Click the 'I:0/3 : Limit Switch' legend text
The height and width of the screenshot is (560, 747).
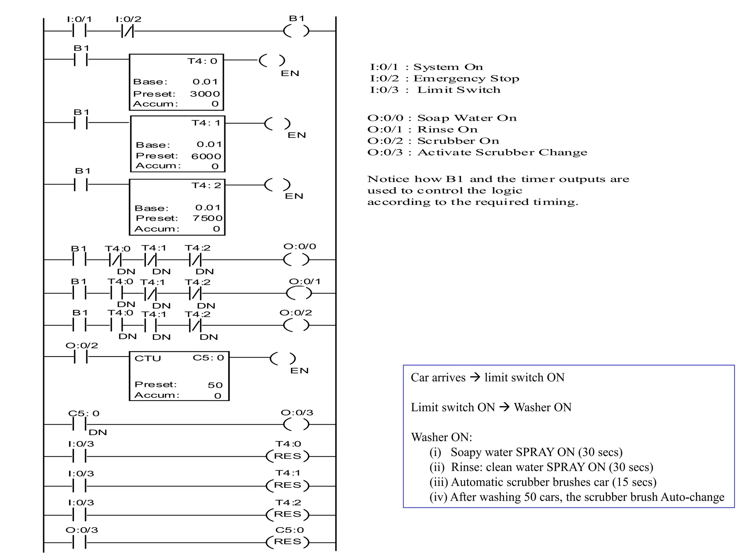coord(435,90)
